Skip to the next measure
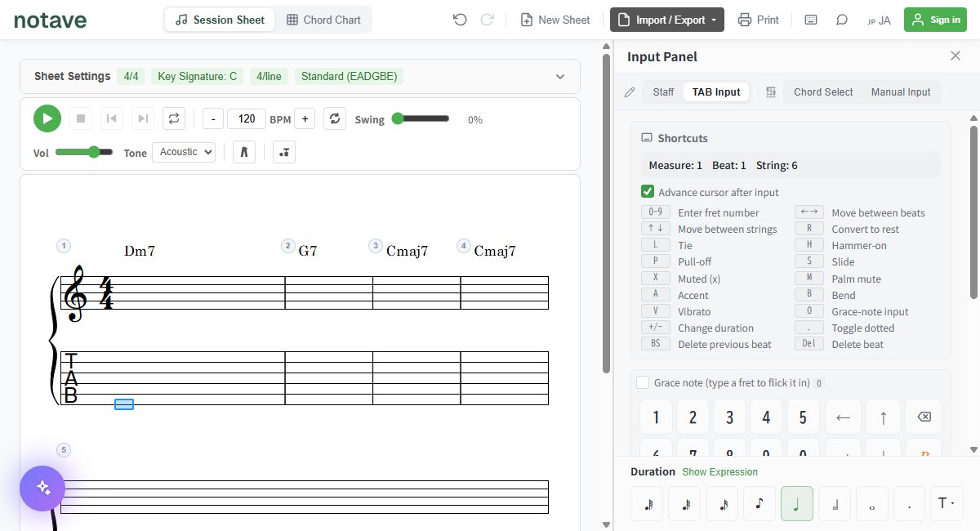 (143, 118)
